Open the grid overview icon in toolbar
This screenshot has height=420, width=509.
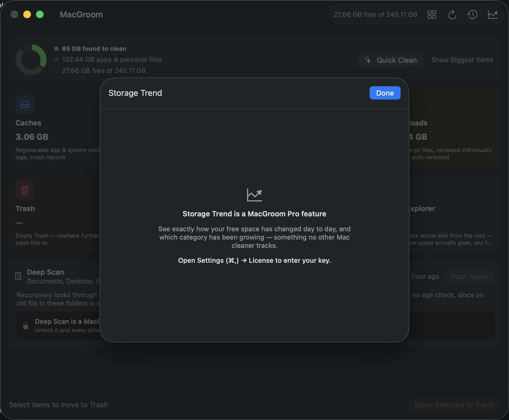432,15
